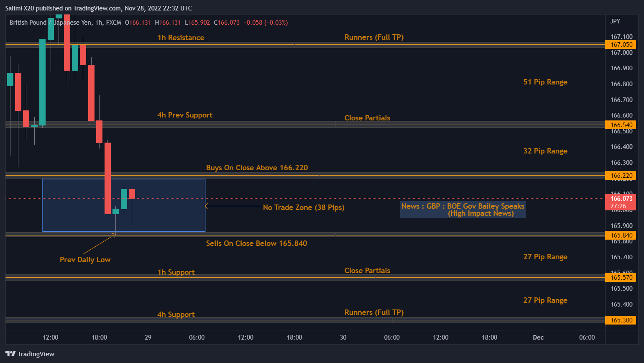Select the '4h Prev Support' annotation
This screenshot has width=644, height=363.
point(184,115)
